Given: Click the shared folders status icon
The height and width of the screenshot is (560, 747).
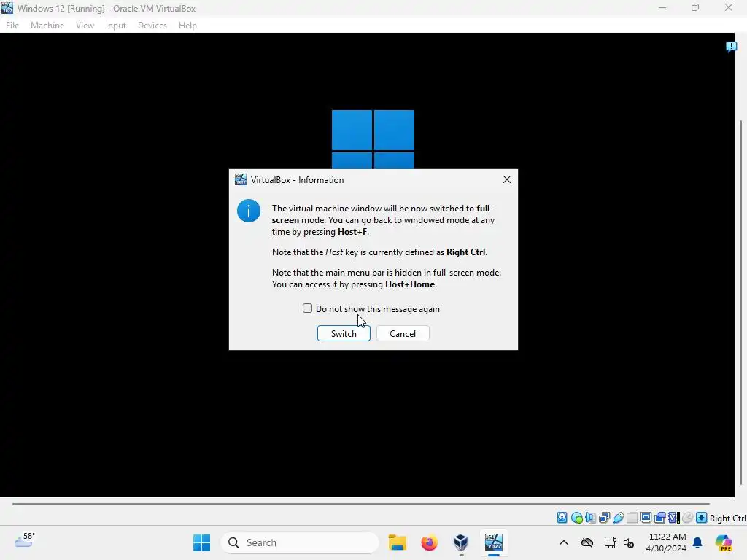Looking at the screenshot, I should [x=632, y=518].
